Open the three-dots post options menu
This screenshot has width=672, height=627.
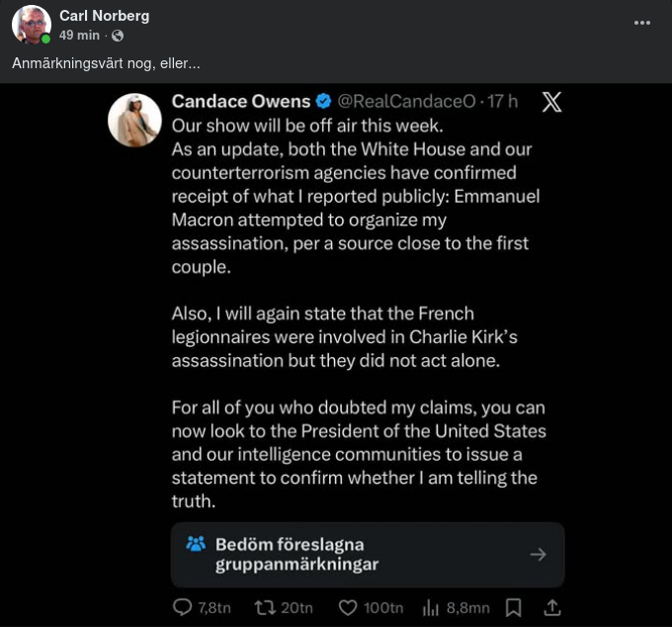(642, 22)
